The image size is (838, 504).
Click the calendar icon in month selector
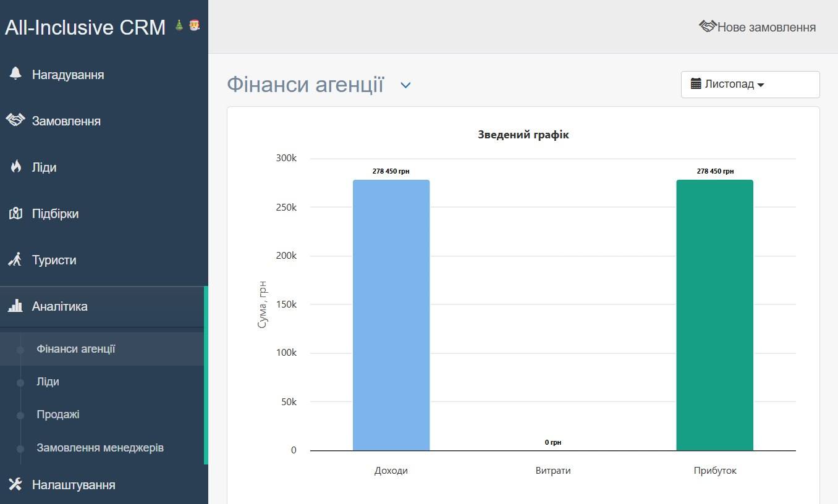pyautogui.click(x=696, y=84)
